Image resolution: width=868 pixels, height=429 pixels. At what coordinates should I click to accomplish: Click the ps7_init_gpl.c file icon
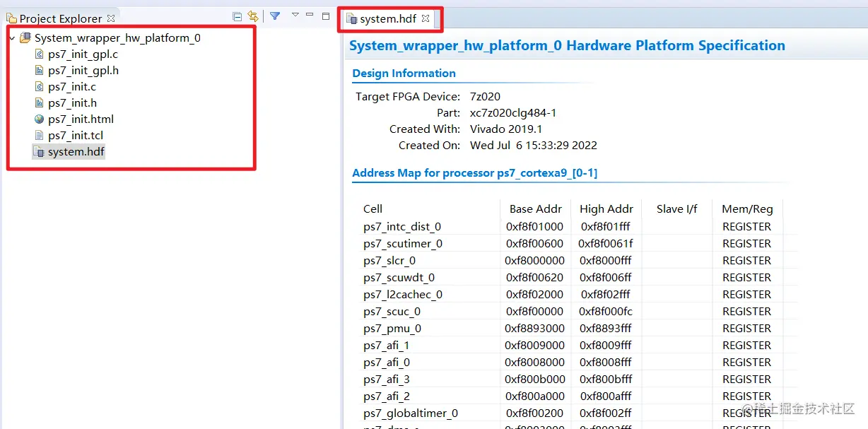(x=40, y=54)
